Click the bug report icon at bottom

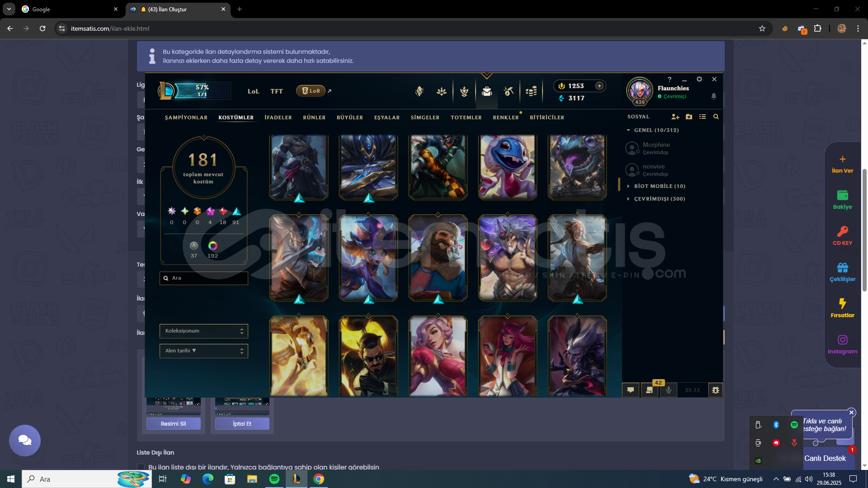click(716, 390)
